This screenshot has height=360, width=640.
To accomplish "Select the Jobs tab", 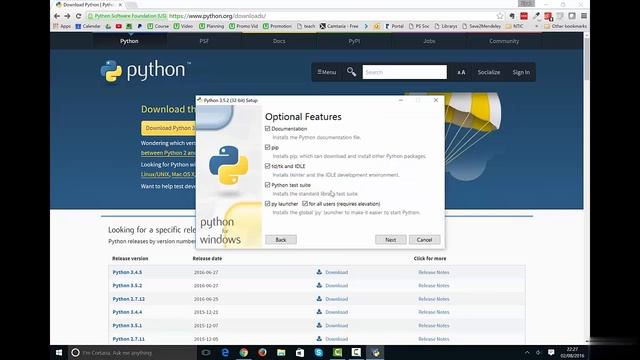I will pyautogui.click(x=429, y=41).
